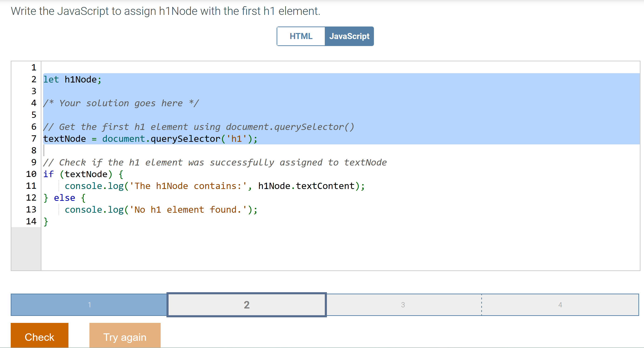The image size is (644, 348).
Task: Open progress step 4
Action: [x=560, y=305]
